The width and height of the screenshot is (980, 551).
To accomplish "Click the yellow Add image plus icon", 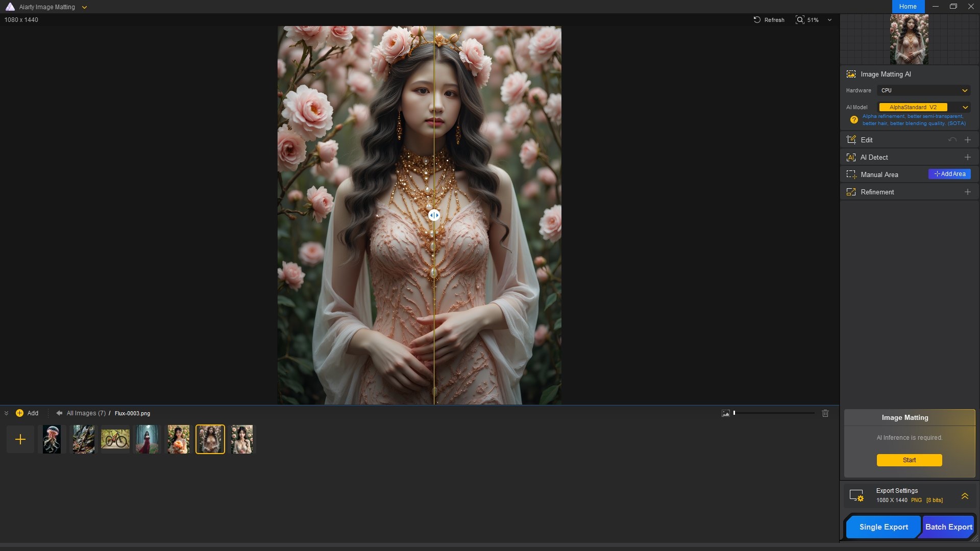I will click(x=19, y=413).
